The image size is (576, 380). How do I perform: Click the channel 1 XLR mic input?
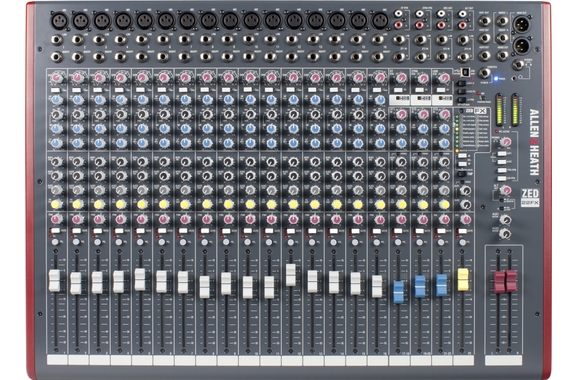(60, 21)
